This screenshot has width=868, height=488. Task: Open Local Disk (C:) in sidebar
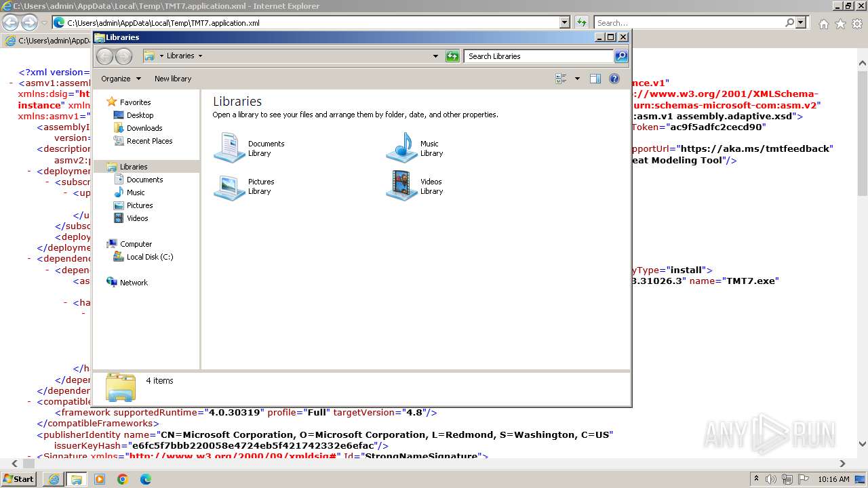pyautogui.click(x=149, y=257)
